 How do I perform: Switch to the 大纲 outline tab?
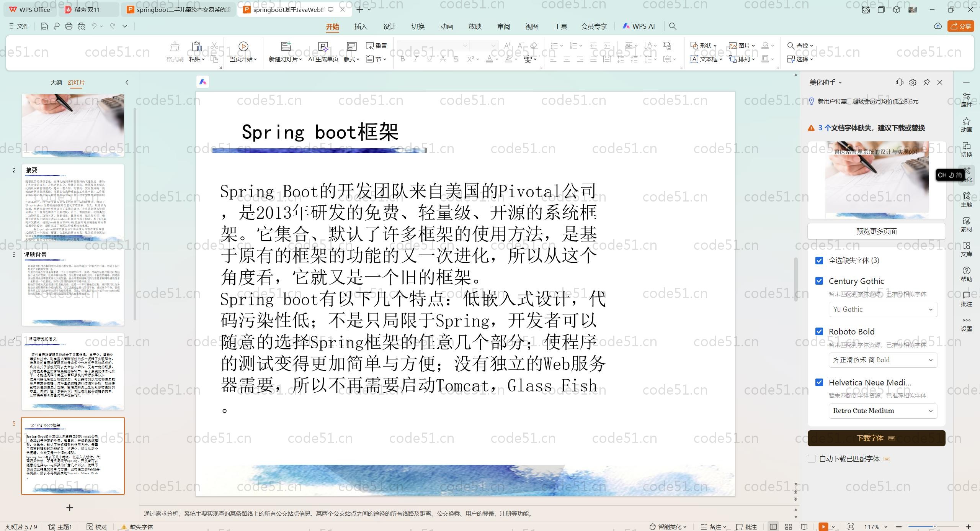click(56, 82)
